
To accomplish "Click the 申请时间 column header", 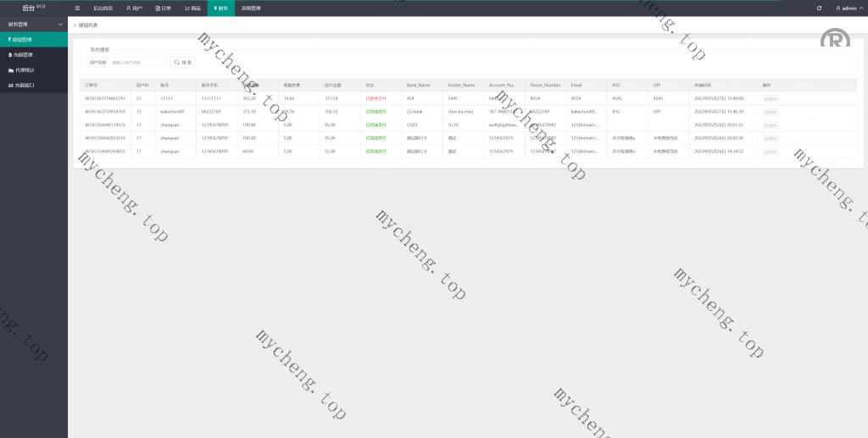I will click(703, 85).
